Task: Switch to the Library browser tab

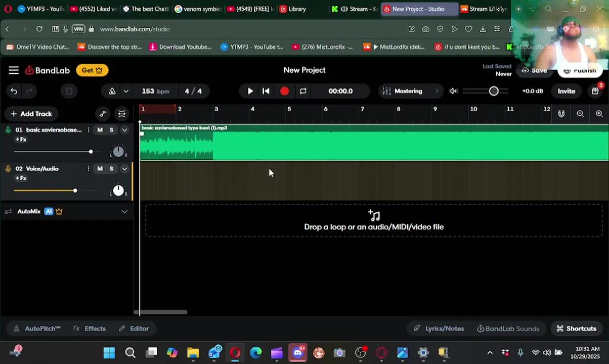Action: coord(298,9)
